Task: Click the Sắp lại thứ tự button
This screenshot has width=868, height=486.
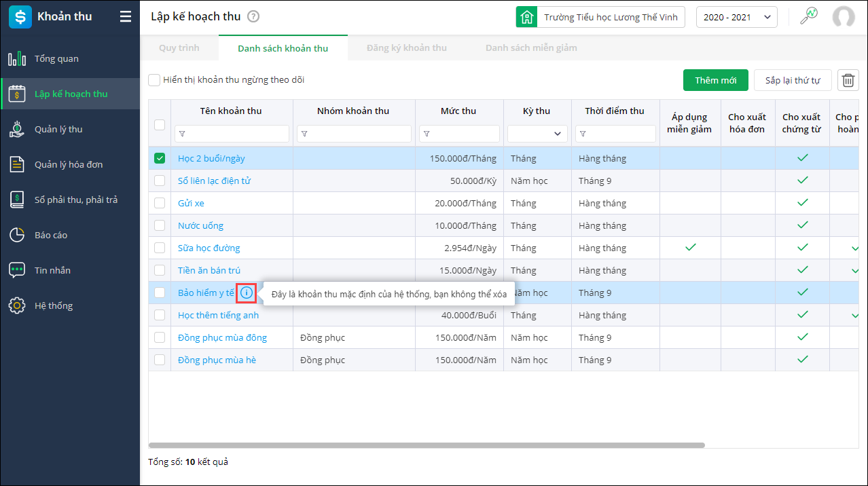Action: pyautogui.click(x=793, y=80)
